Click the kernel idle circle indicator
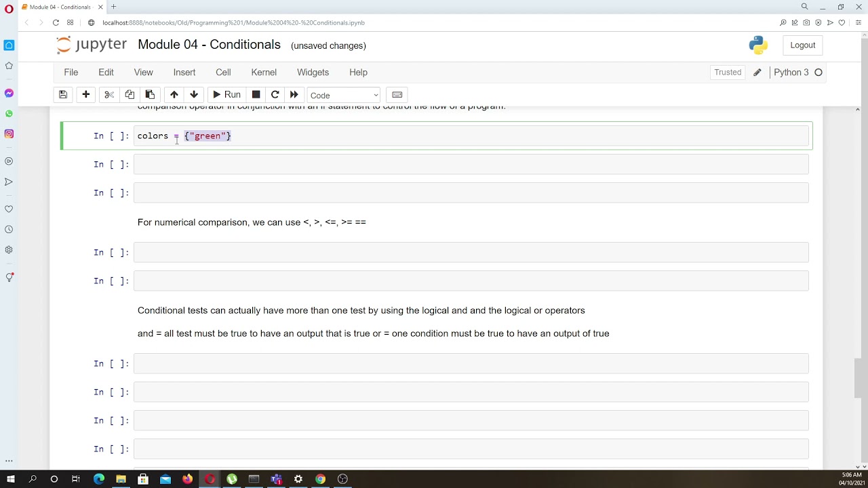This screenshot has width=868, height=488. pos(818,73)
